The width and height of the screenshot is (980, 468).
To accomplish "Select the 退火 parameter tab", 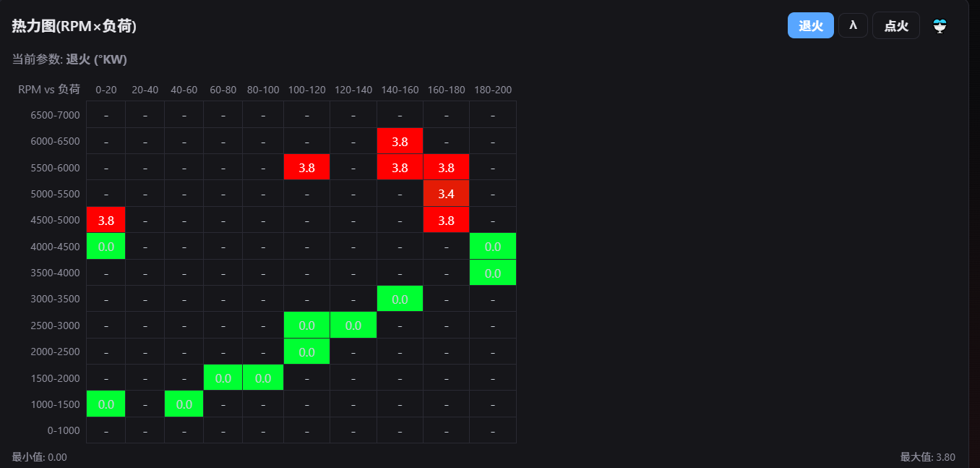I will (x=811, y=25).
